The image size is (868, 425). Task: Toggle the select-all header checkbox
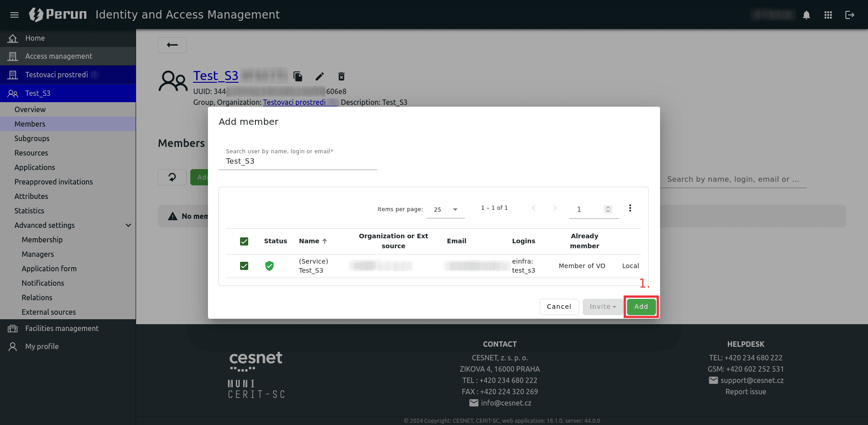click(x=244, y=241)
